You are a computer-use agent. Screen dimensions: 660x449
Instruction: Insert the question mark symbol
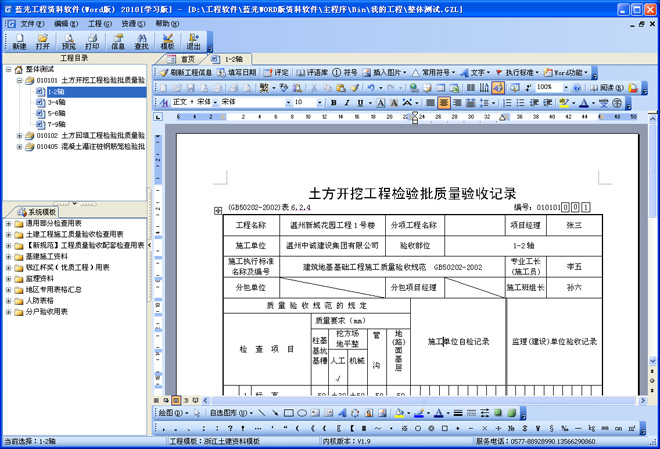230,428
